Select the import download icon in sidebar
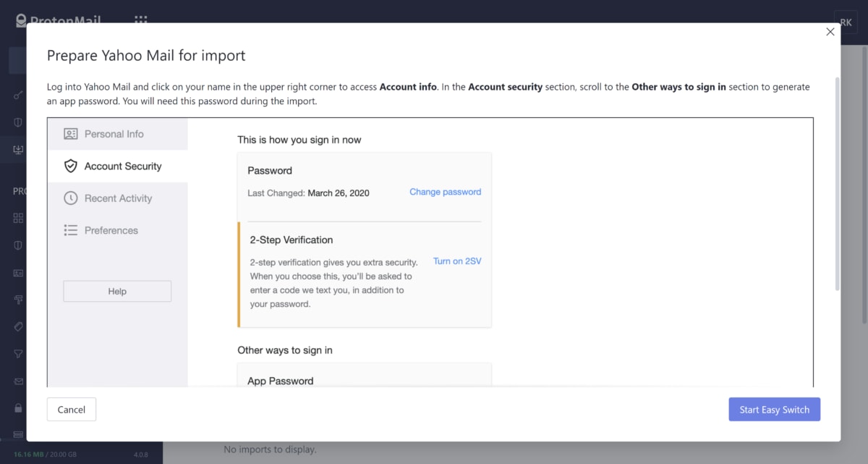The width and height of the screenshot is (868, 464). tap(19, 150)
